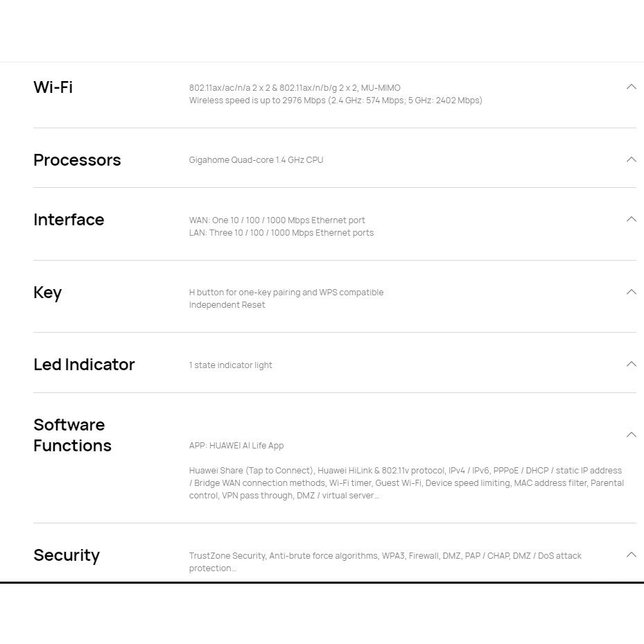The width and height of the screenshot is (644, 644).
Task: Click the Gigahome Quad-core CPU text
Action: click(x=256, y=160)
